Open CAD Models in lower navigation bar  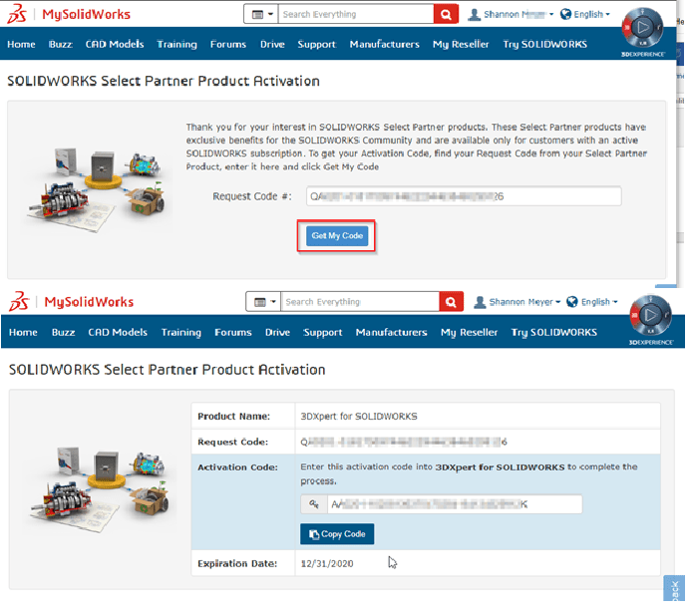119,335
